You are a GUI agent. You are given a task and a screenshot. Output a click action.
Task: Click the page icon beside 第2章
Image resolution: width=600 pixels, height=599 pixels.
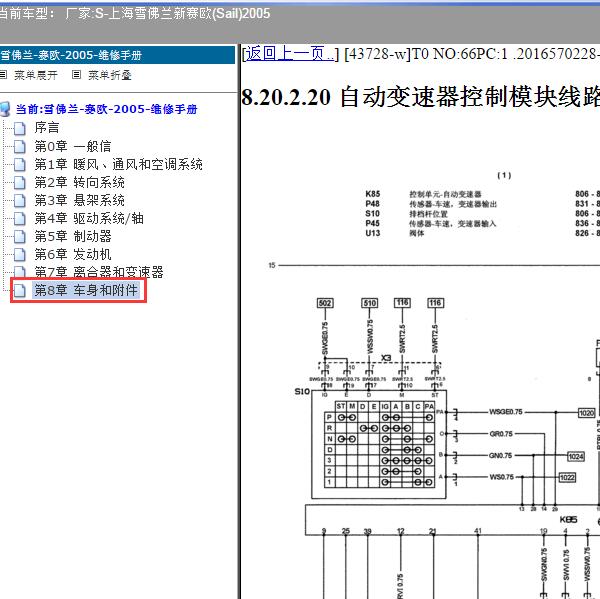[x=20, y=183]
